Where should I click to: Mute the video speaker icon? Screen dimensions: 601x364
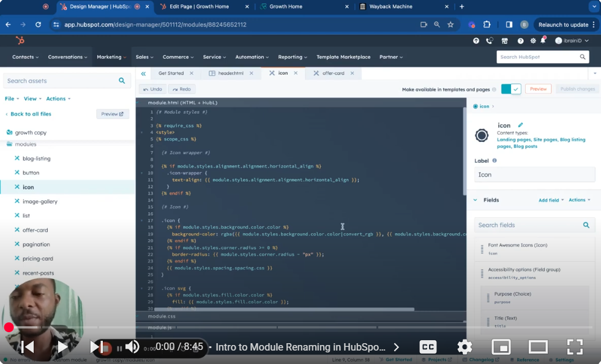132,347
